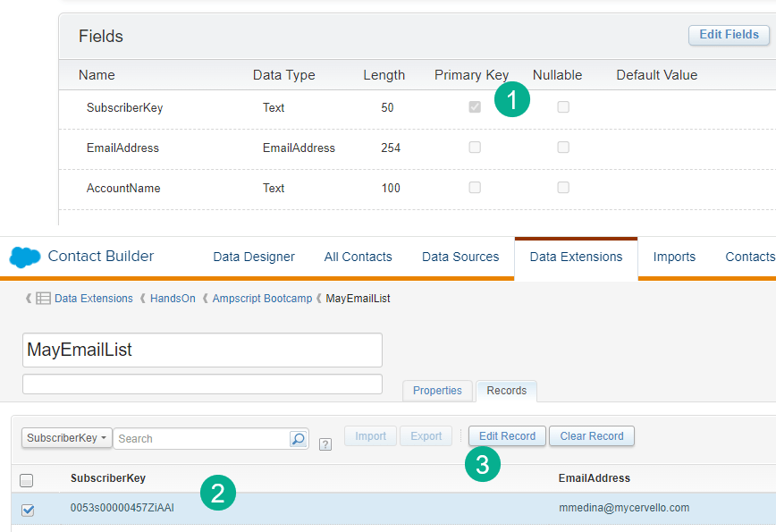
Task: Toggle Primary Key checkbox for EmailAddress
Action: tap(475, 148)
